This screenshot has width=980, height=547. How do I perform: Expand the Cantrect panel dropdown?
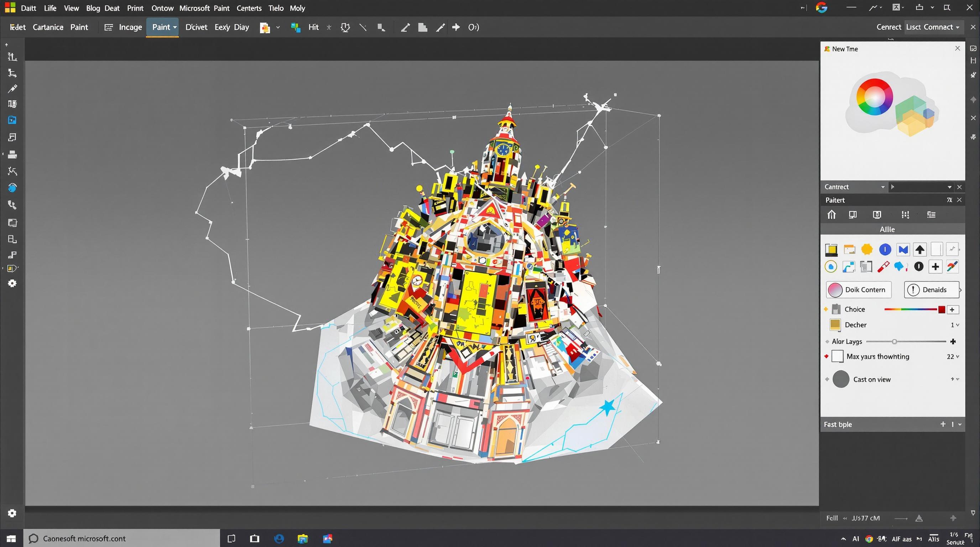tap(883, 187)
